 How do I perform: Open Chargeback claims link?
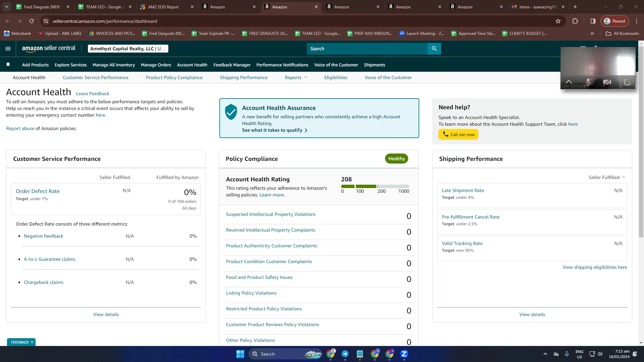pos(44,282)
